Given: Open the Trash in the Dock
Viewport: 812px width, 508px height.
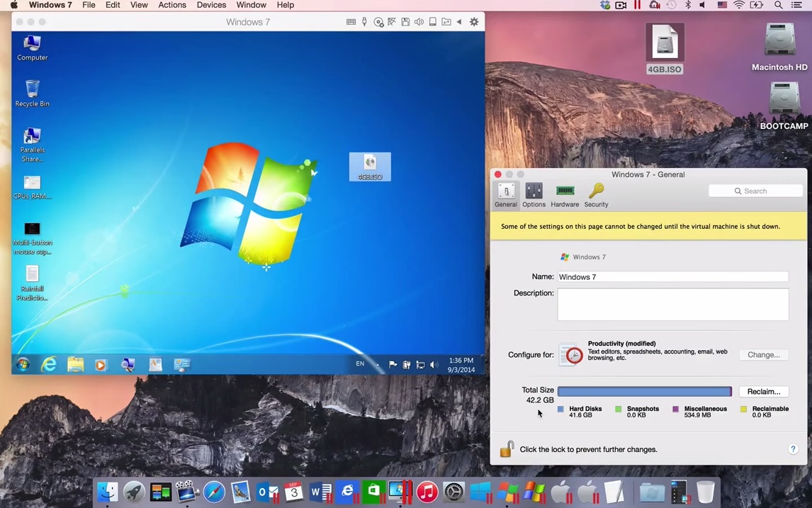Looking at the screenshot, I should (x=705, y=492).
